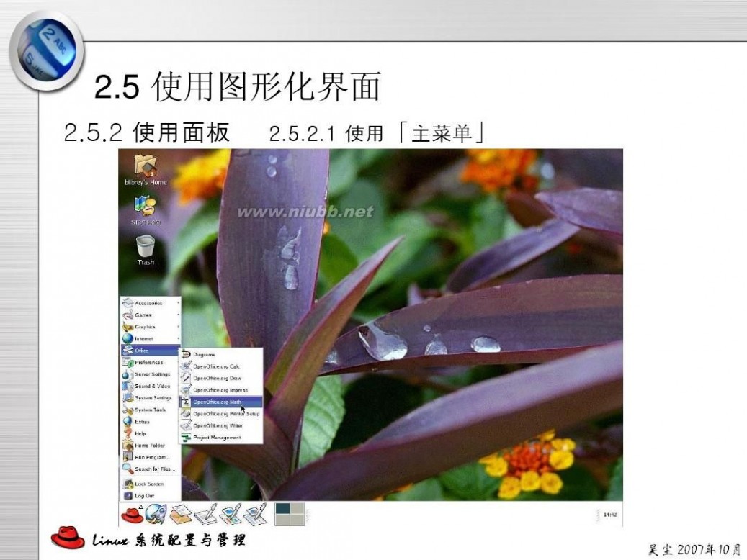
Task: Launch OpenOffice Writer from the panel
Action: coord(206,514)
